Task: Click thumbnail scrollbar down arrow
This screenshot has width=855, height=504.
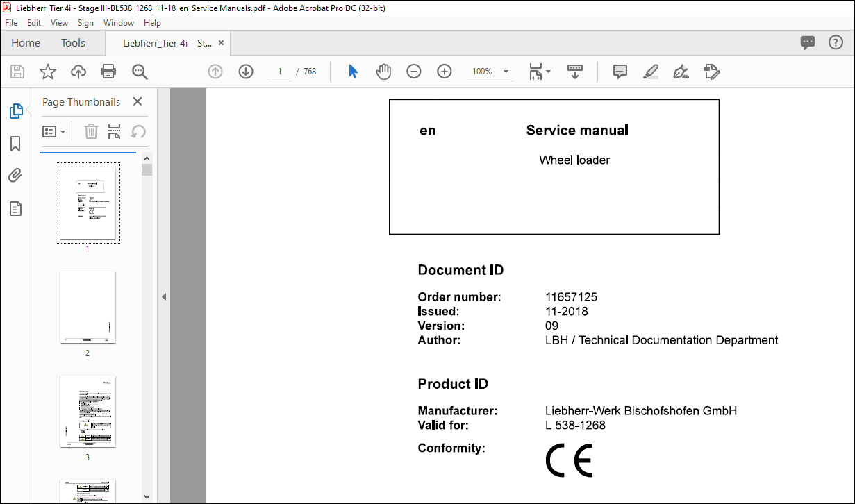Action: (147, 496)
